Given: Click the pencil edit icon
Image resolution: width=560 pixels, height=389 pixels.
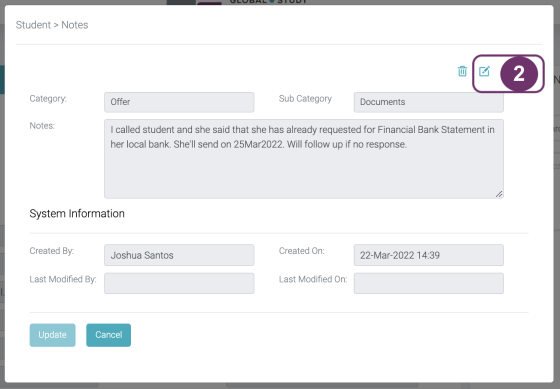Looking at the screenshot, I should 484,71.
